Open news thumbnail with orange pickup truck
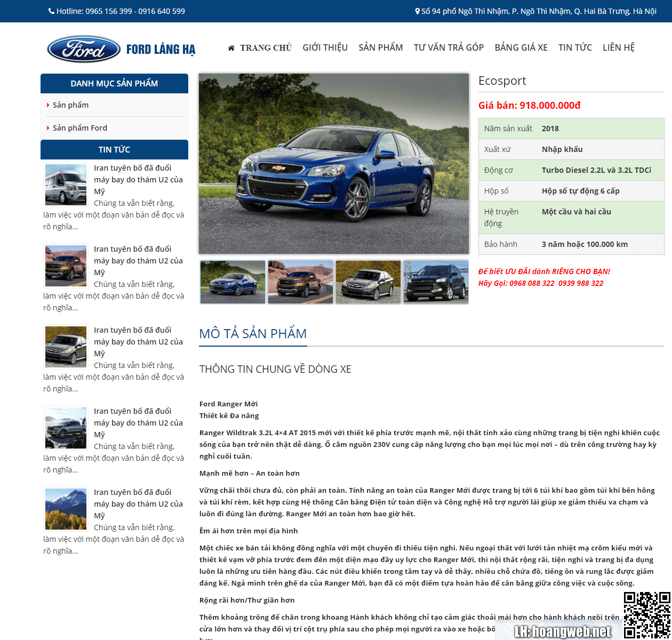Viewport: 672px width, 640px height. click(x=66, y=266)
